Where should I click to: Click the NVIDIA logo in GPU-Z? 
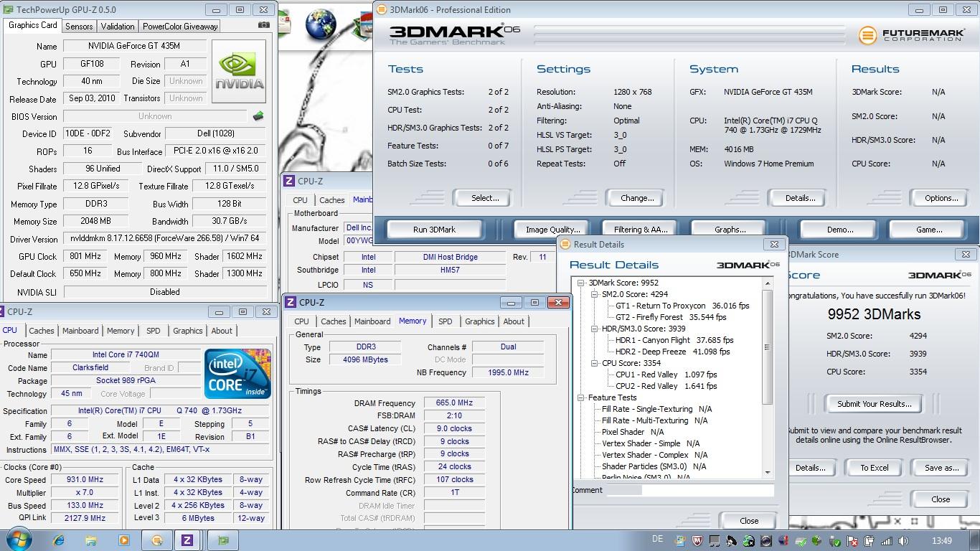pos(239,70)
